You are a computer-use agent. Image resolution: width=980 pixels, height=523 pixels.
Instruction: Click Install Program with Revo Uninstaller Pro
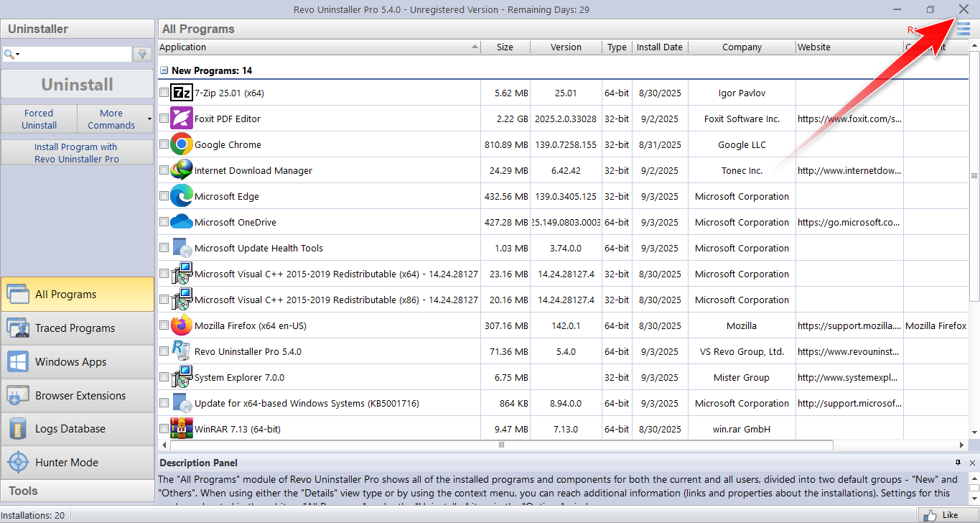(x=78, y=153)
